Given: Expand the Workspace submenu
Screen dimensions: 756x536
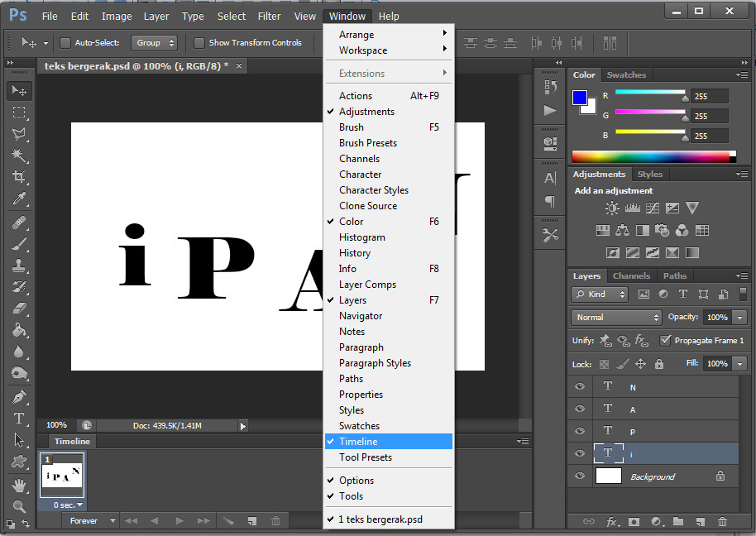Looking at the screenshot, I should click(x=389, y=50).
